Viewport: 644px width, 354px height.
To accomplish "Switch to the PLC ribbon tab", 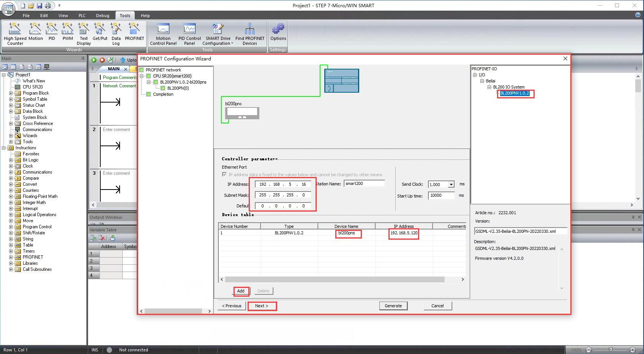I will coord(82,16).
